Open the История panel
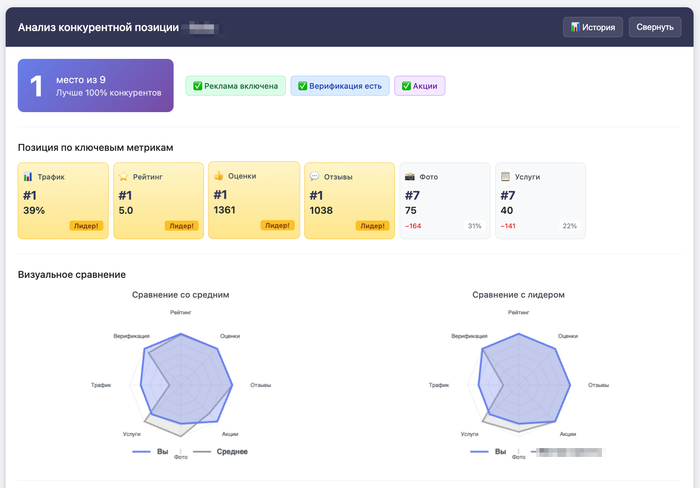 tap(593, 27)
